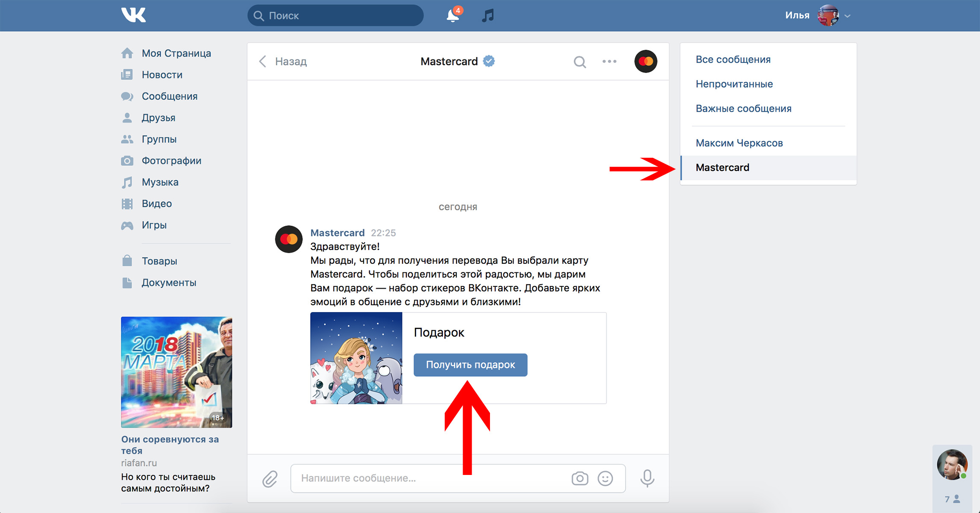The width and height of the screenshot is (980, 513).
Task: Click message timestamp 22:25
Action: [383, 233]
